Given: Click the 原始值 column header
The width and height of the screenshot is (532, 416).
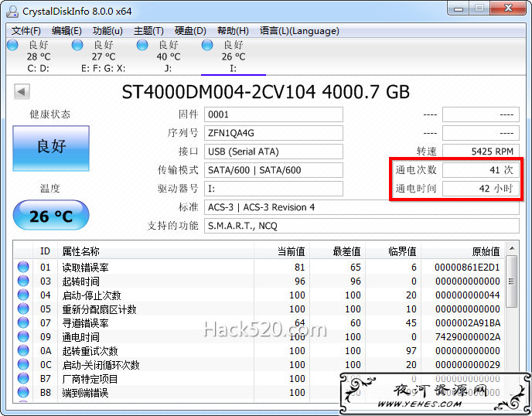Looking at the screenshot, I should coord(463,251).
